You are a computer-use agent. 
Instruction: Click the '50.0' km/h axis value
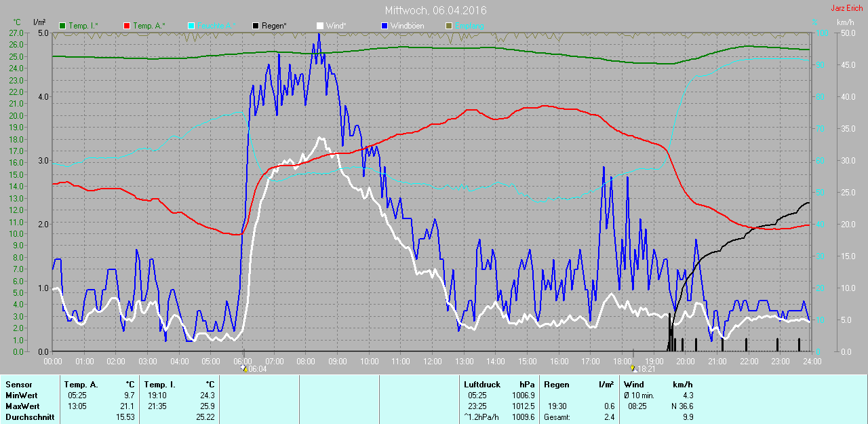pos(848,33)
